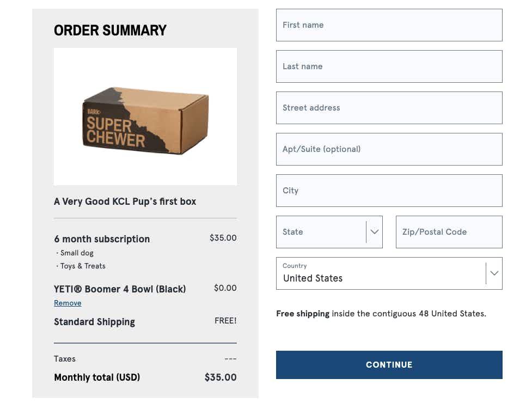Click the YETI Boomer 4 Bowl (Black) title
Screen dimensions: 532x409
tap(120, 289)
